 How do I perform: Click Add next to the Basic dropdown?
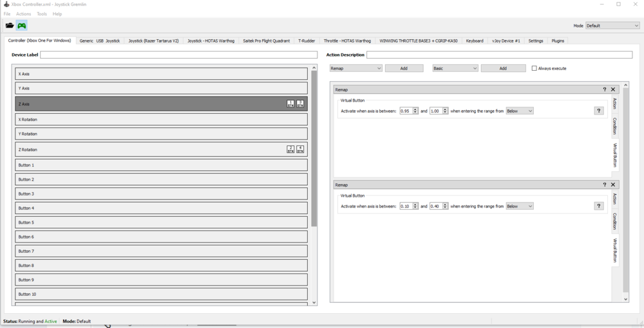click(503, 68)
